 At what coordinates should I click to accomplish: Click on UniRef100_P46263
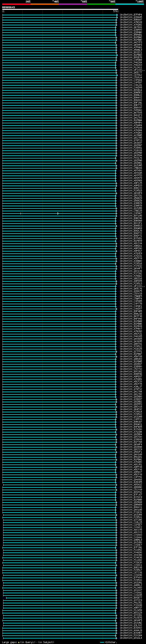(x=131, y=65)
